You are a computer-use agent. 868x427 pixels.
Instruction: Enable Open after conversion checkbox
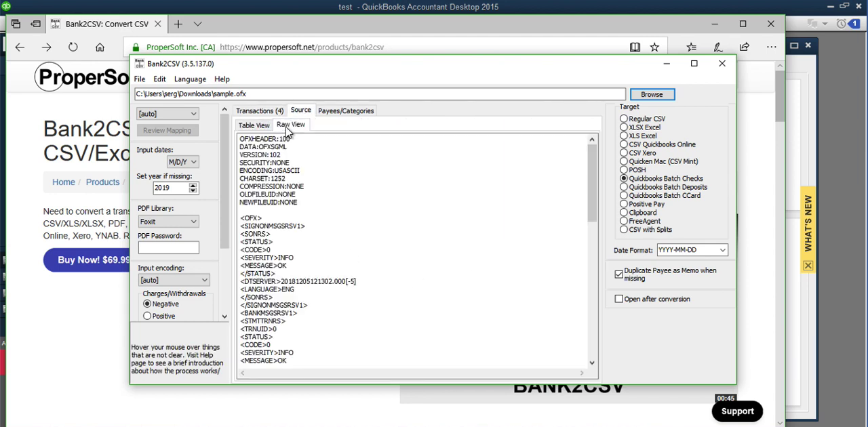(618, 299)
